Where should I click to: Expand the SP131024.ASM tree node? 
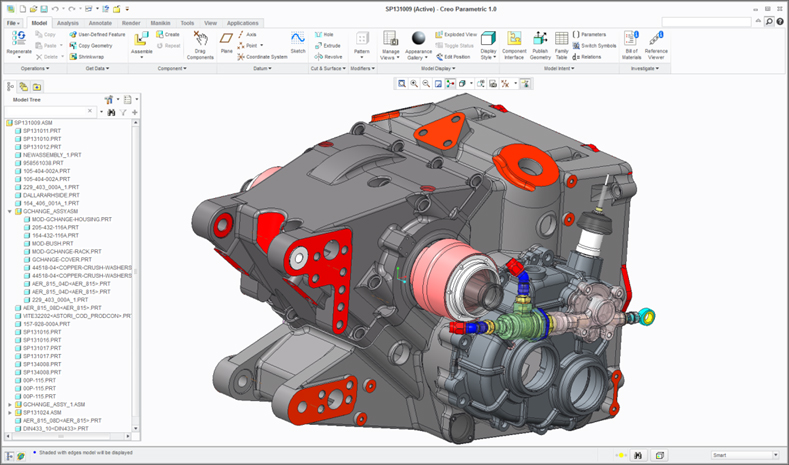(10, 412)
